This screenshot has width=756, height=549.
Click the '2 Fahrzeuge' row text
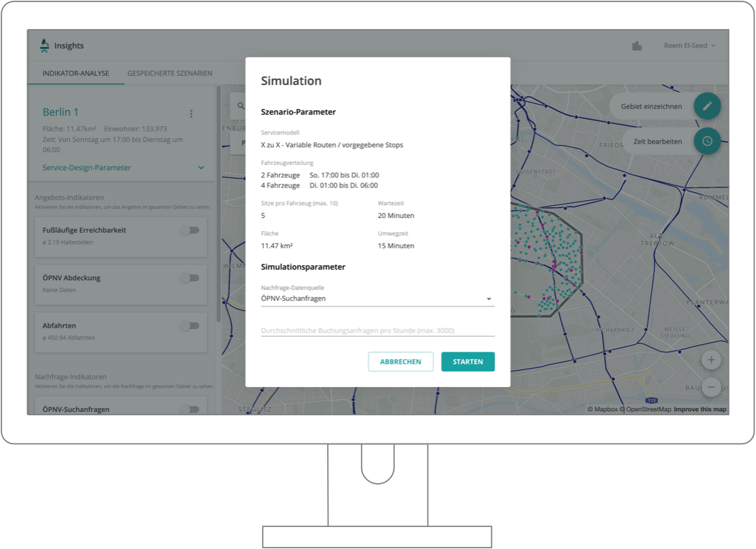click(x=280, y=175)
